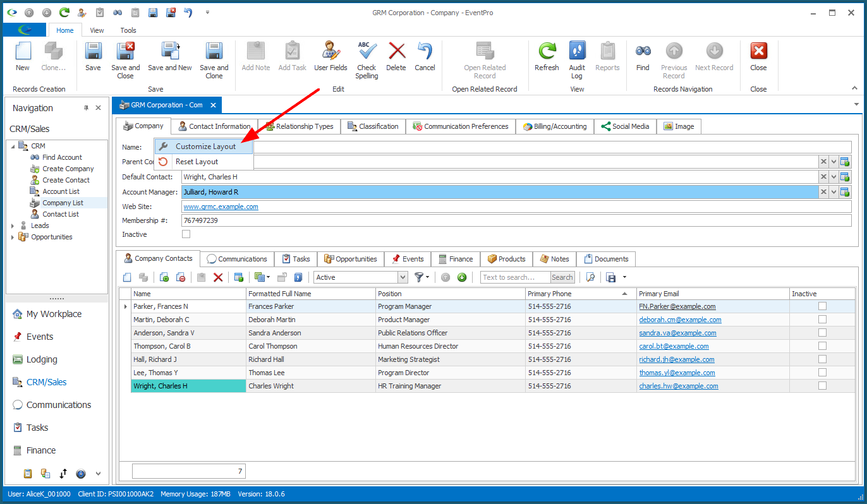867x504 pixels.
Task: Toggle the Inactive checkbox for company
Action: tap(186, 234)
